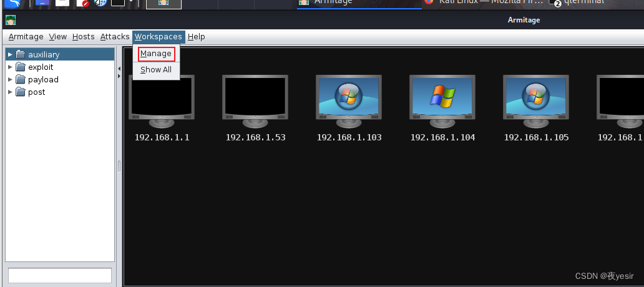Click the Armitage window icon in the title bar
The width and height of the screenshot is (644, 287).
[x=11, y=20]
